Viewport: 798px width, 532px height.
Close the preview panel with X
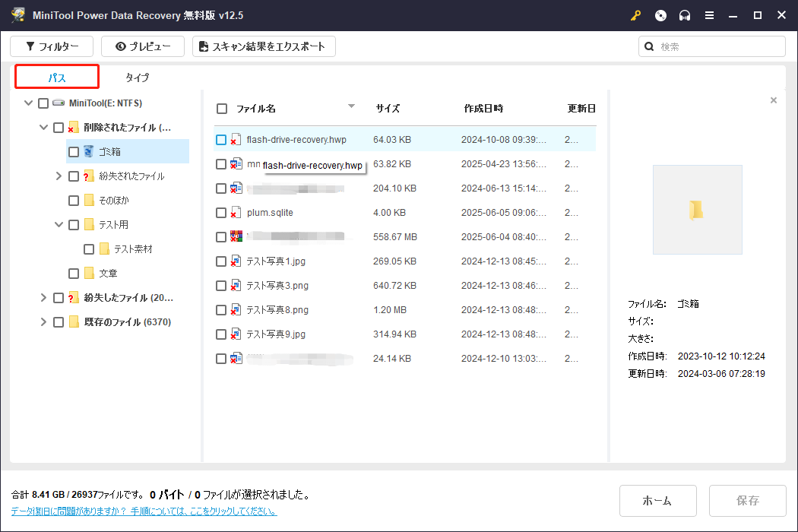pos(774,100)
